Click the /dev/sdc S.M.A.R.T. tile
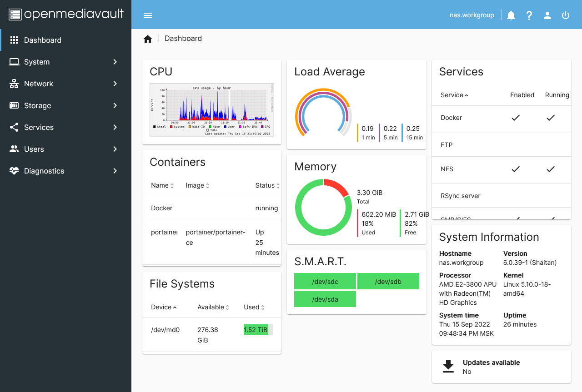Screen dimensions: 582x392 (325, 281)
